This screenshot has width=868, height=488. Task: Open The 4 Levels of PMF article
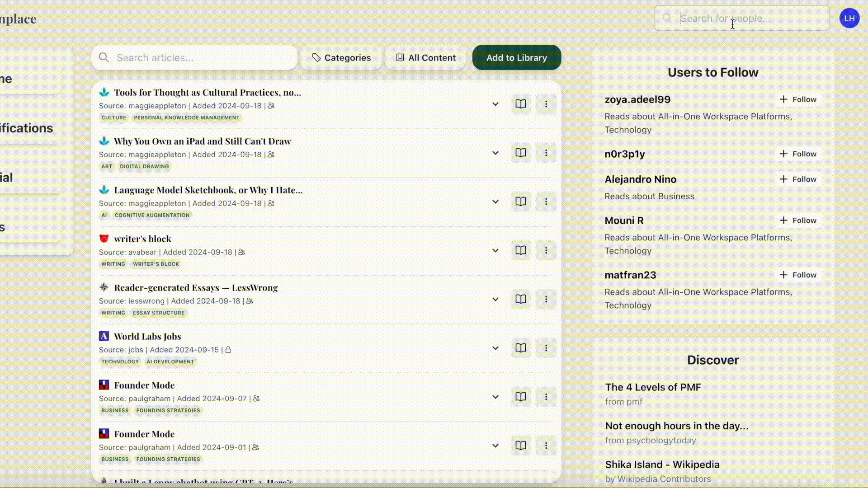pos(653,387)
